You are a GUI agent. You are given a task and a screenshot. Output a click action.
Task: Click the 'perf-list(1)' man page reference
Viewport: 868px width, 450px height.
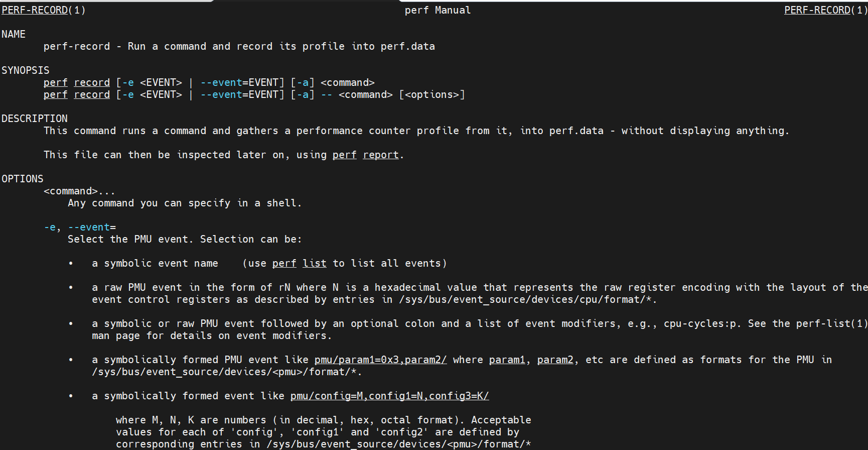[831, 323]
